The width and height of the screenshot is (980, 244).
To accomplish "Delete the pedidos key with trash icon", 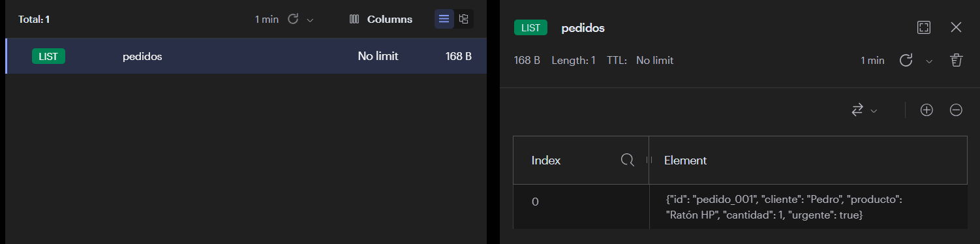I will 957,60.
